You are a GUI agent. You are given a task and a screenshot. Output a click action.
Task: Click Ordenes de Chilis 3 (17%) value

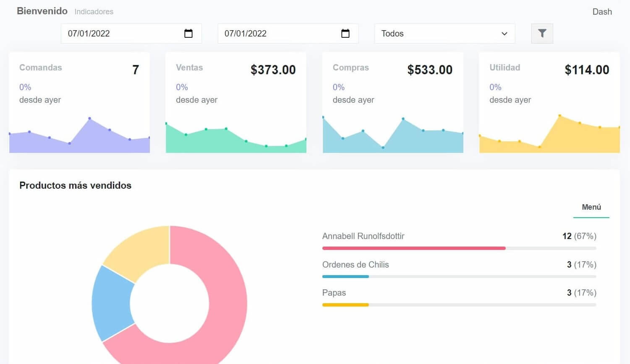click(x=581, y=265)
